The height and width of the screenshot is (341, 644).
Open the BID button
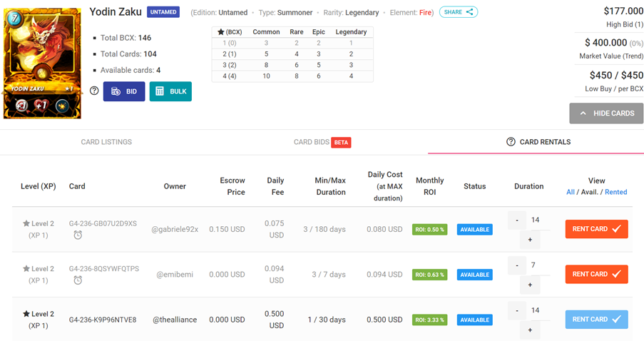pos(124,91)
